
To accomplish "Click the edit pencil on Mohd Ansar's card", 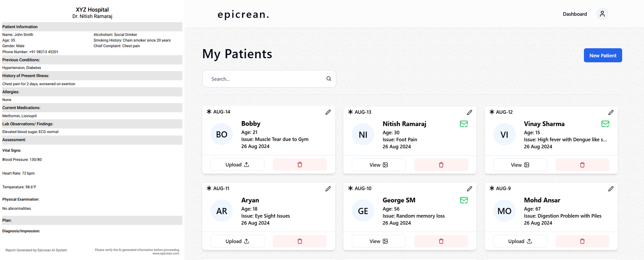I will tap(611, 188).
